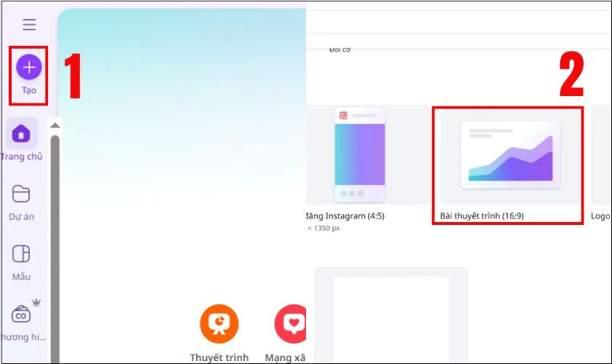
Task: Select the red Mạng xã hội heart icon
Action: click(291, 324)
